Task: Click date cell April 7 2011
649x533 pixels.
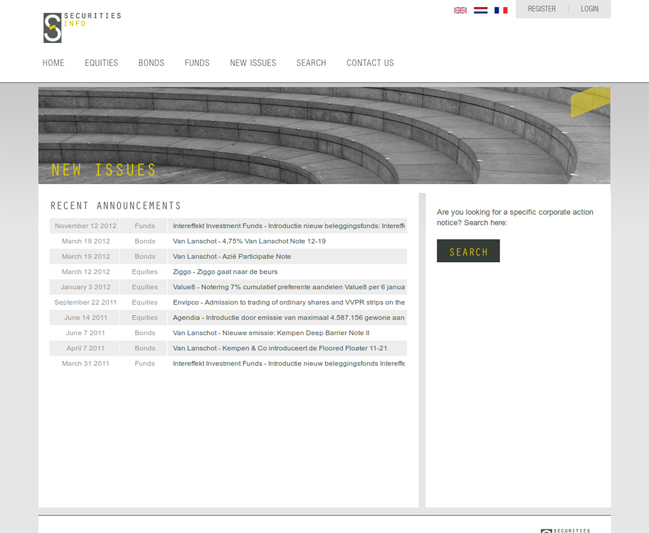Action: (x=86, y=348)
